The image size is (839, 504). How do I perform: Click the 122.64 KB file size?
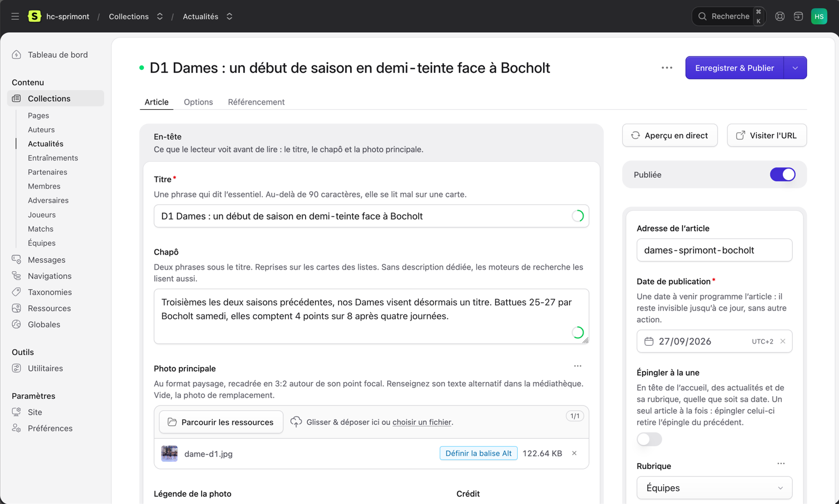pos(542,453)
